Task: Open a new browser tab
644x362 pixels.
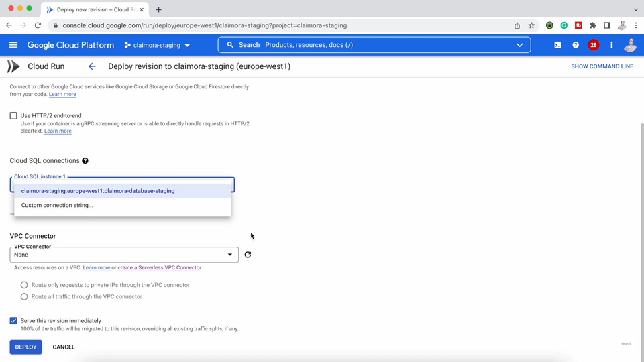Action: pos(158,9)
